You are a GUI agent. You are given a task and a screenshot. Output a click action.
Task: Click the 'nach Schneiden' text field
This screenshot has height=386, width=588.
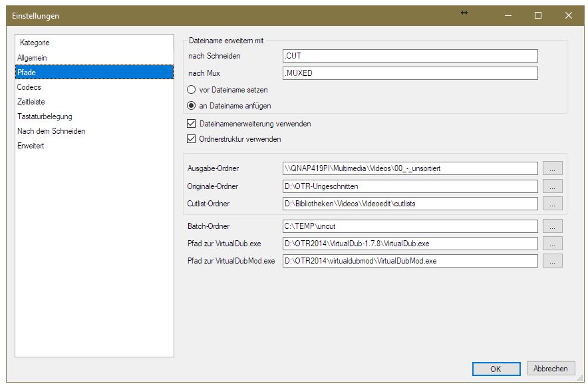pos(410,56)
